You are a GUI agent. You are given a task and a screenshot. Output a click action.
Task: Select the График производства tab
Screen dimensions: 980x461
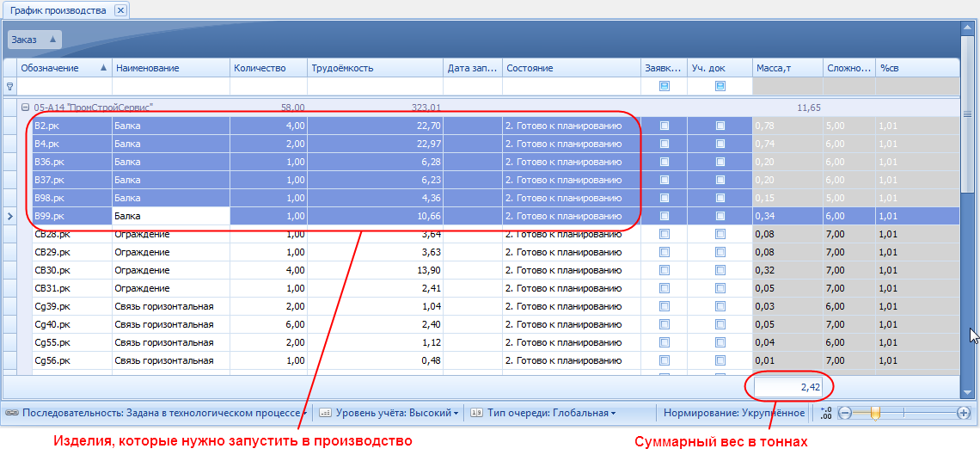[58, 10]
